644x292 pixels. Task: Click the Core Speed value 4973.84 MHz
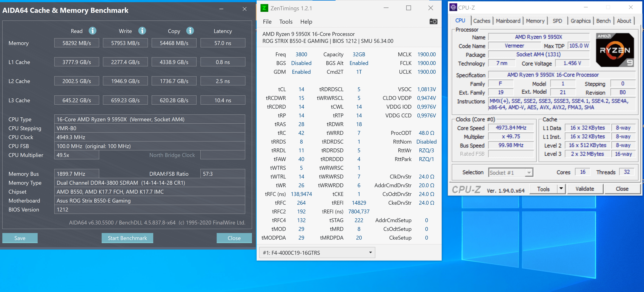pos(511,128)
